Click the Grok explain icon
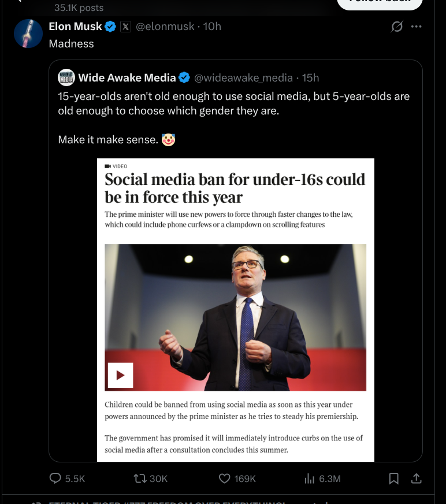The height and width of the screenshot is (504, 446). (x=397, y=27)
